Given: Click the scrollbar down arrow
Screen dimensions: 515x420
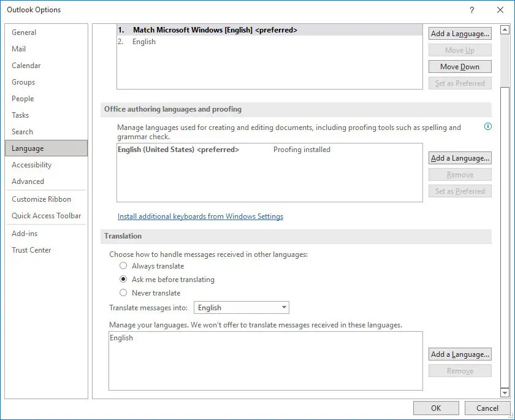Looking at the screenshot, I should pyautogui.click(x=505, y=392).
